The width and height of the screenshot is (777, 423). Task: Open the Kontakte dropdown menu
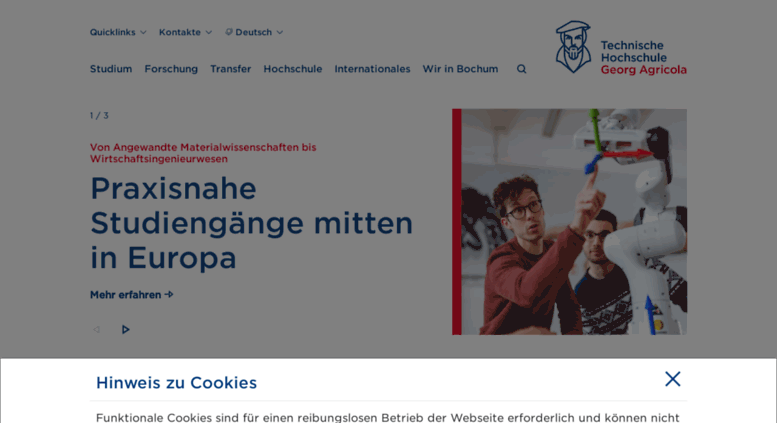click(185, 32)
